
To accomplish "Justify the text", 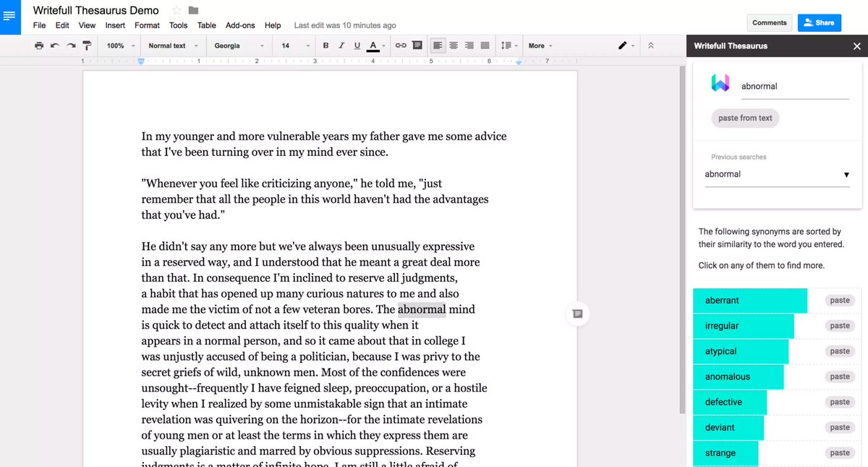I will [485, 46].
